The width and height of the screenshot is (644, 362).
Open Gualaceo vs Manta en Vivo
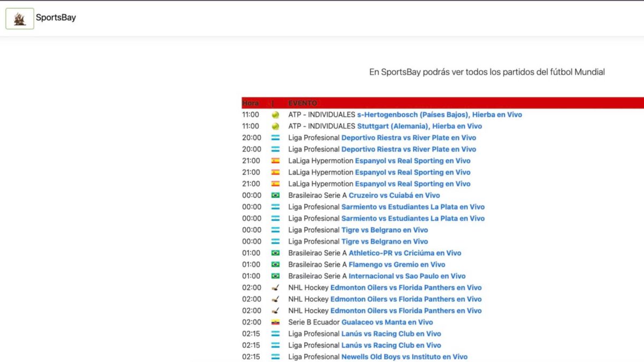(x=387, y=322)
